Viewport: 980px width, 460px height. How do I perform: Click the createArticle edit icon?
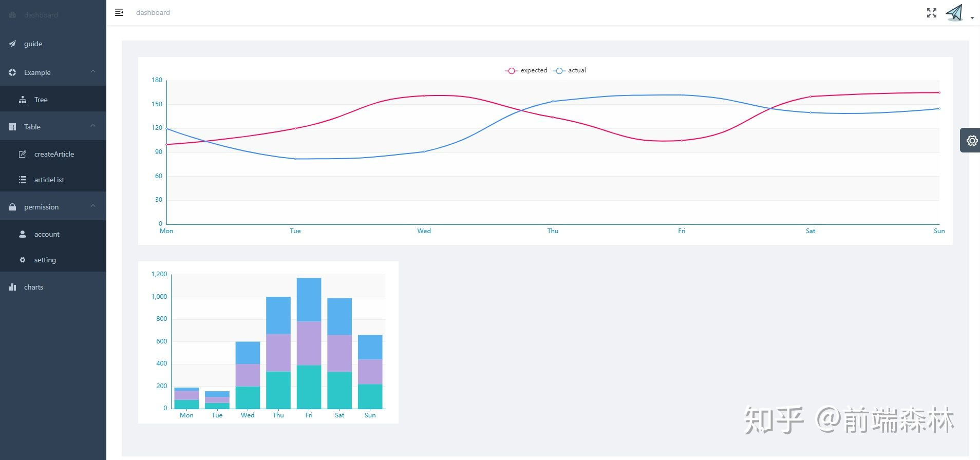tap(23, 154)
